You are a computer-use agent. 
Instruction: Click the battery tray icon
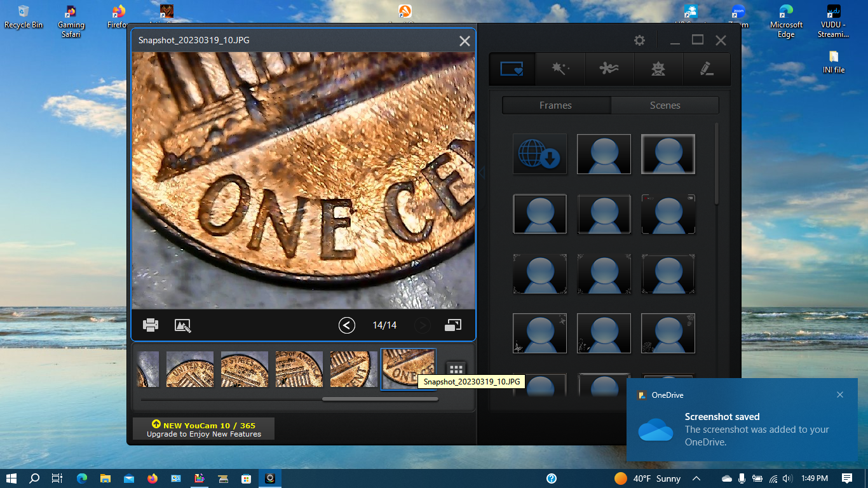pyautogui.click(x=757, y=478)
